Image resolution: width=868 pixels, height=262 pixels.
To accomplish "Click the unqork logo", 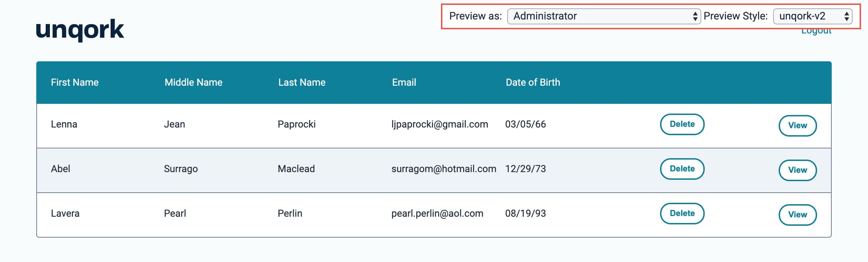I will (80, 30).
